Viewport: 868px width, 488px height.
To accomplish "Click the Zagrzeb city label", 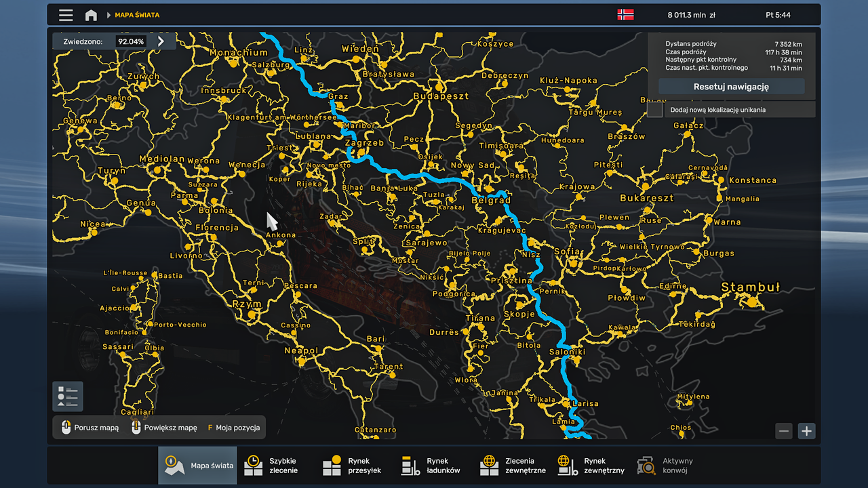I will tap(364, 143).
